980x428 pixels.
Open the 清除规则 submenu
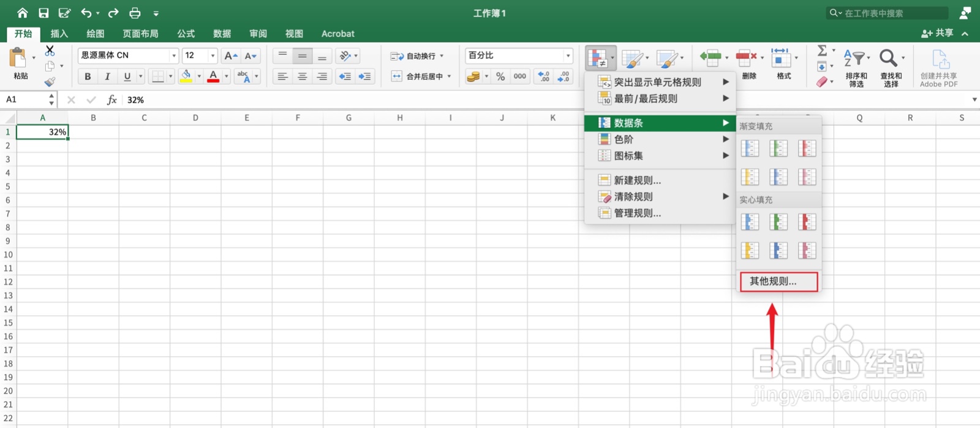660,197
